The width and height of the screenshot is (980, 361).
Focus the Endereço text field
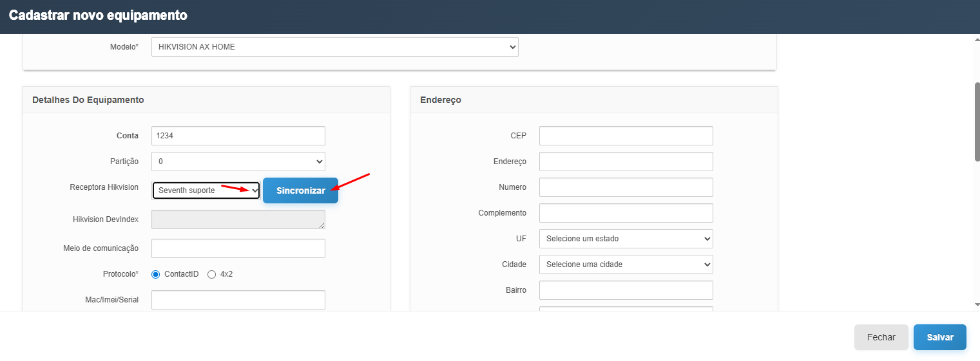tap(626, 162)
